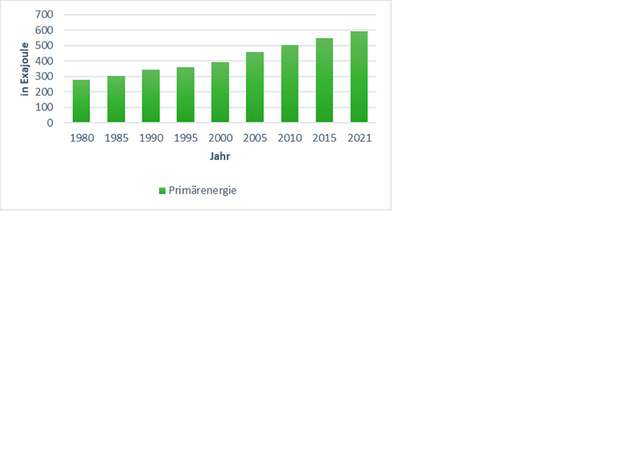Select the 400 label on vertical axis

click(45, 61)
